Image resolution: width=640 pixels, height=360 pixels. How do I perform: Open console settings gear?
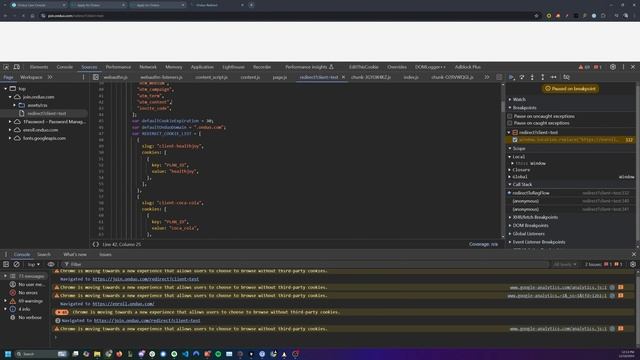(633, 264)
